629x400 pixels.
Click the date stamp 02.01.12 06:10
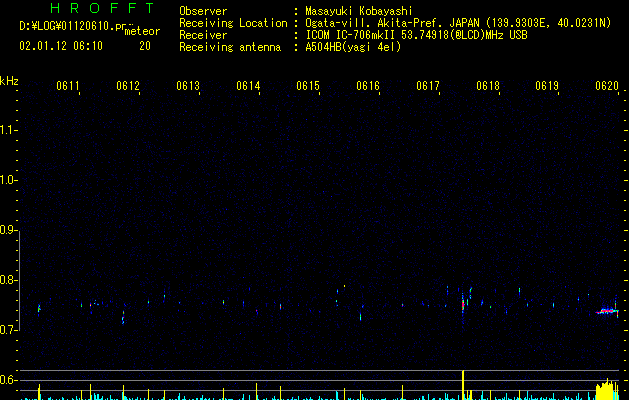pos(61,46)
